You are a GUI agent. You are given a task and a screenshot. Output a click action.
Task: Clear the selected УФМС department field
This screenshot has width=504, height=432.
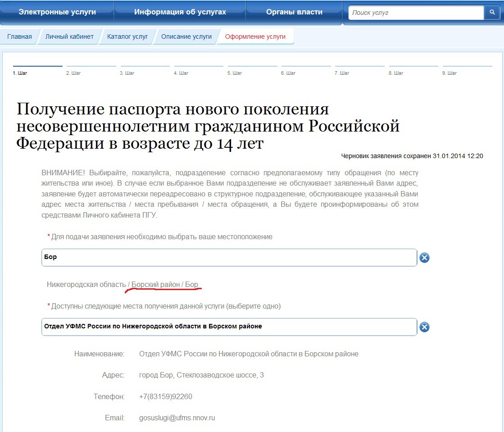coord(424,327)
